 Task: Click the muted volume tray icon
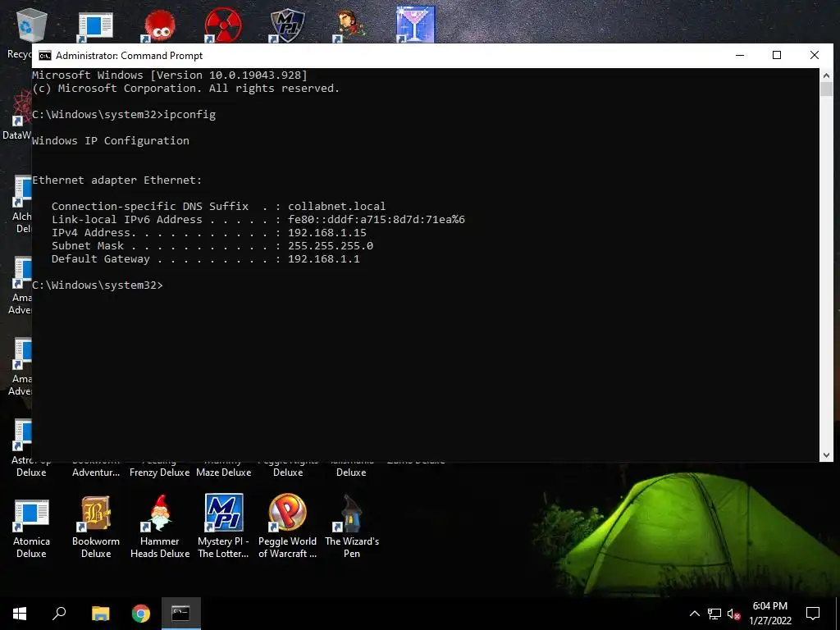point(733,614)
